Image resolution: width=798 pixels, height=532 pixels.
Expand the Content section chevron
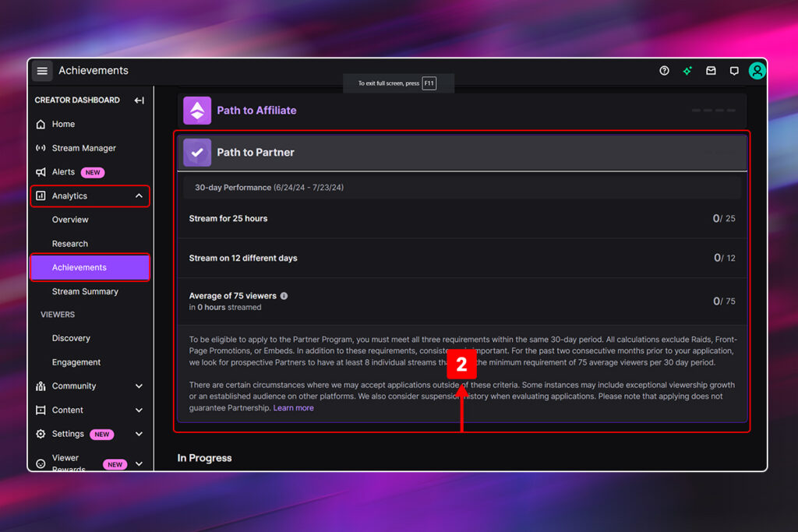139,410
